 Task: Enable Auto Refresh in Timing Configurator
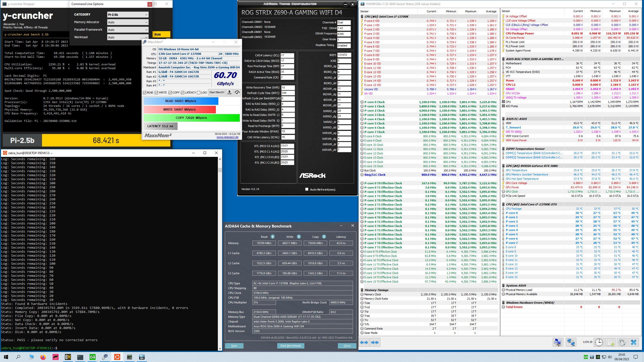point(307,189)
